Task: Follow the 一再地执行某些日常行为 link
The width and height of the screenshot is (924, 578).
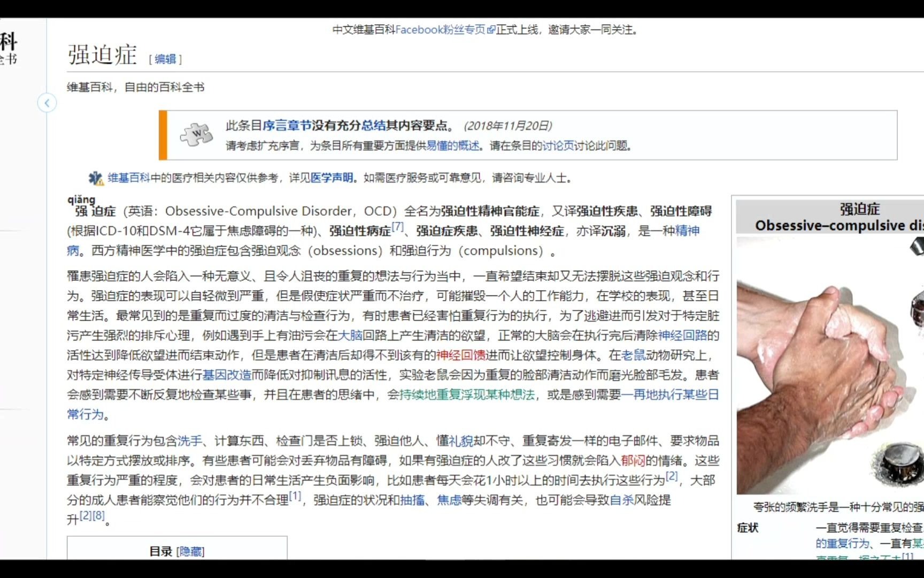Action: tap(670, 395)
